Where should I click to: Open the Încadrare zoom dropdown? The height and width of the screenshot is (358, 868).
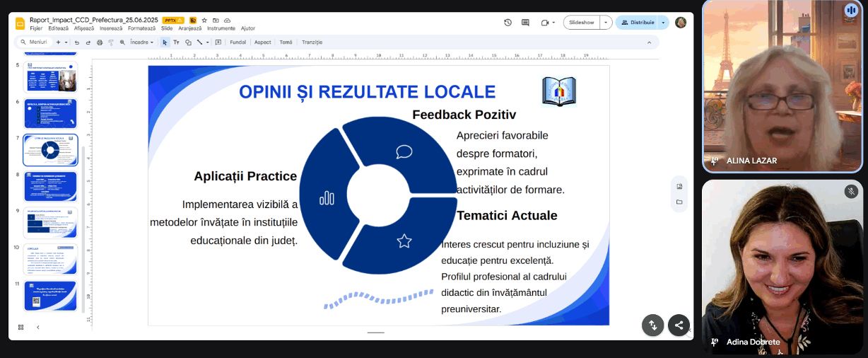(141, 42)
